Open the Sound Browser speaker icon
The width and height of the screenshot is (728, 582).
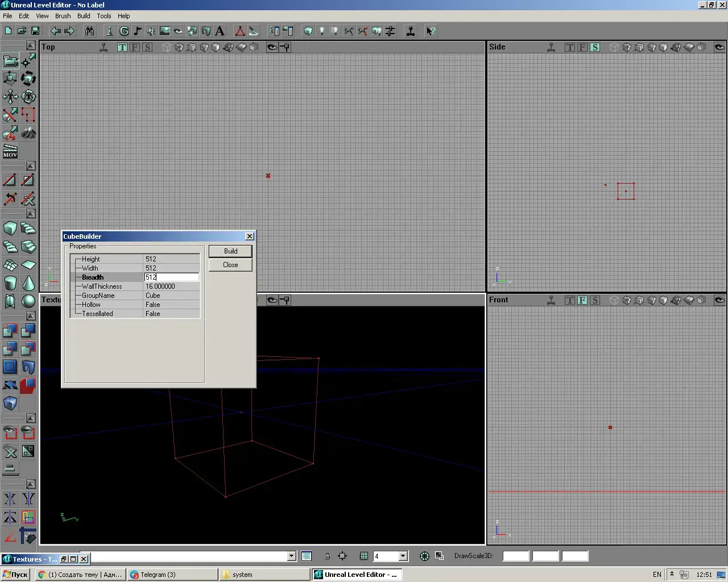point(151,31)
